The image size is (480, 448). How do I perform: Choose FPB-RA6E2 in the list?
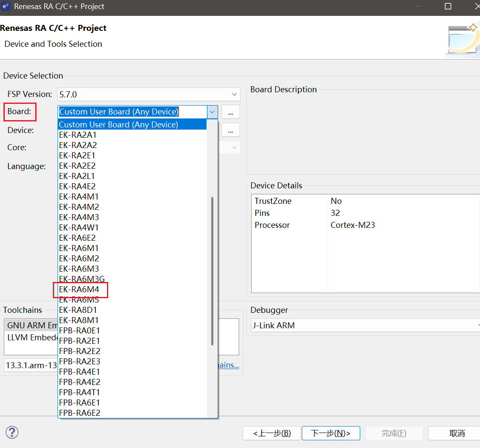(132, 413)
